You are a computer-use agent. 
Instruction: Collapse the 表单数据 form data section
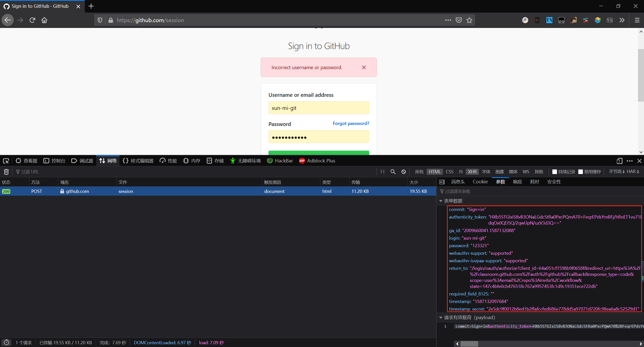coord(441,201)
